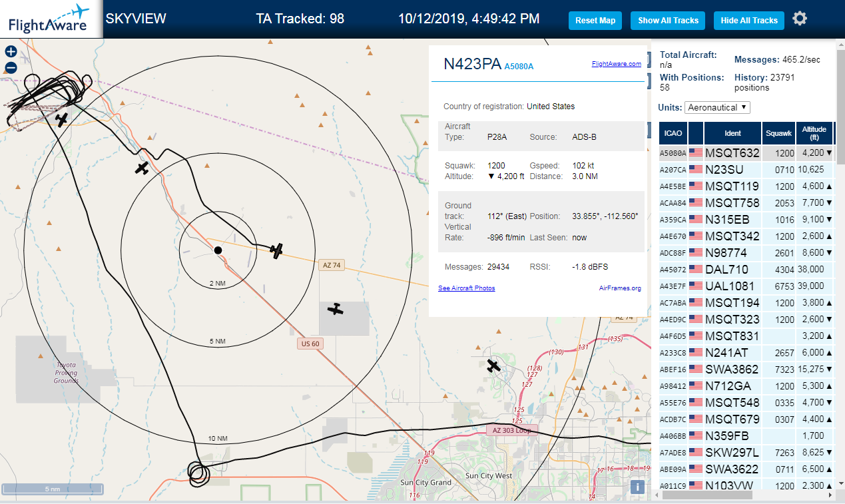The height and width of the screenshot is (504, 845).
Task: Open See Aircraft Photos link
Action: 466,288
